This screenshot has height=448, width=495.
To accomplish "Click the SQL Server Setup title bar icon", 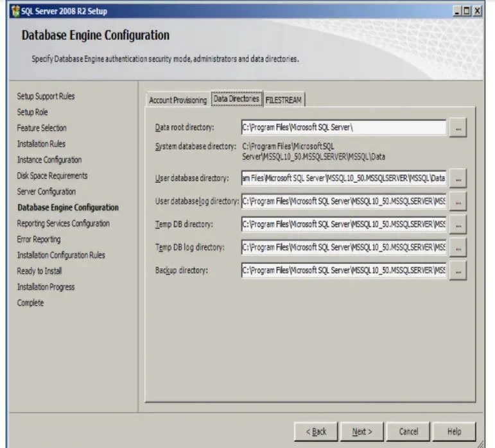I will click(x=15, y=12).
